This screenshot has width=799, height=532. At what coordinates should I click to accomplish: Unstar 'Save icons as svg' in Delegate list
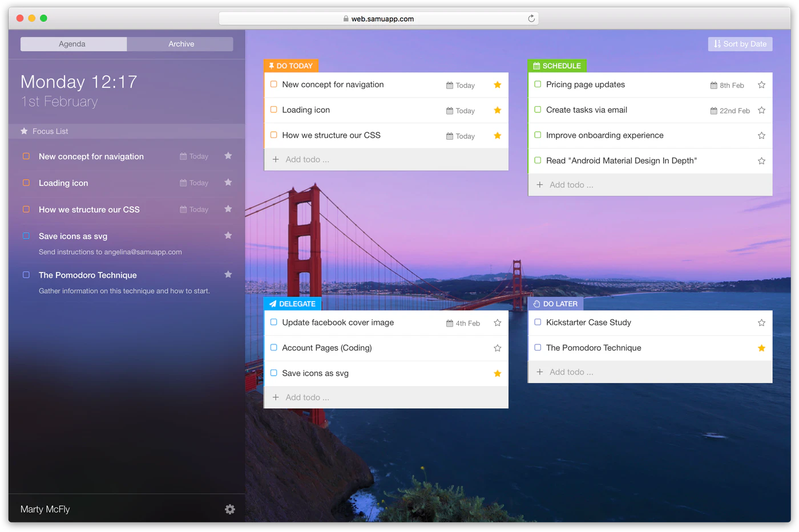point(498,373)
